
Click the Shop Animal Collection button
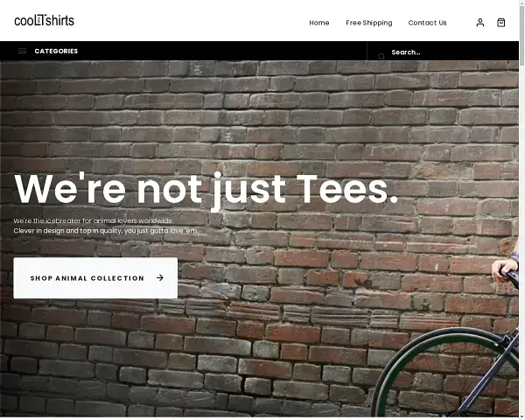95,277
